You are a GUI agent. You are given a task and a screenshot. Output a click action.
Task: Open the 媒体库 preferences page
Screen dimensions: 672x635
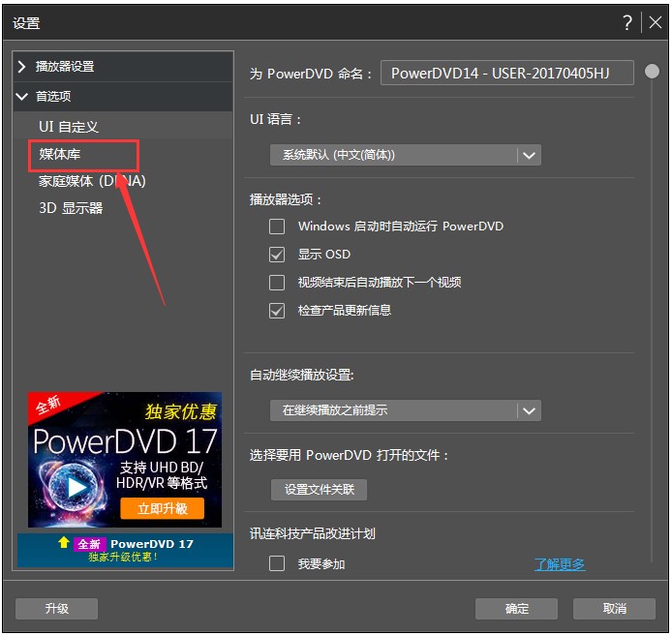60,154
